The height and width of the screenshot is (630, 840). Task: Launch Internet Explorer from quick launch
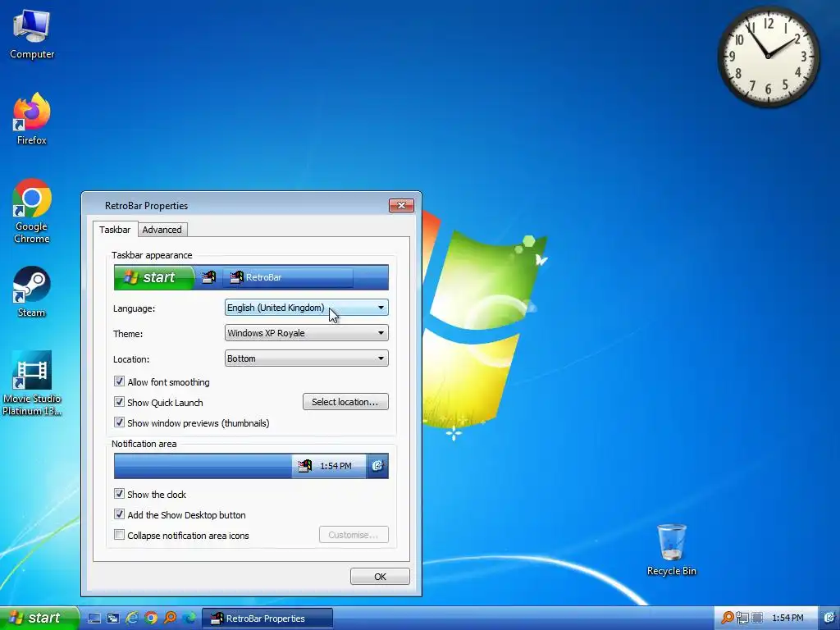pyautogui.click(x=132, y=619)
